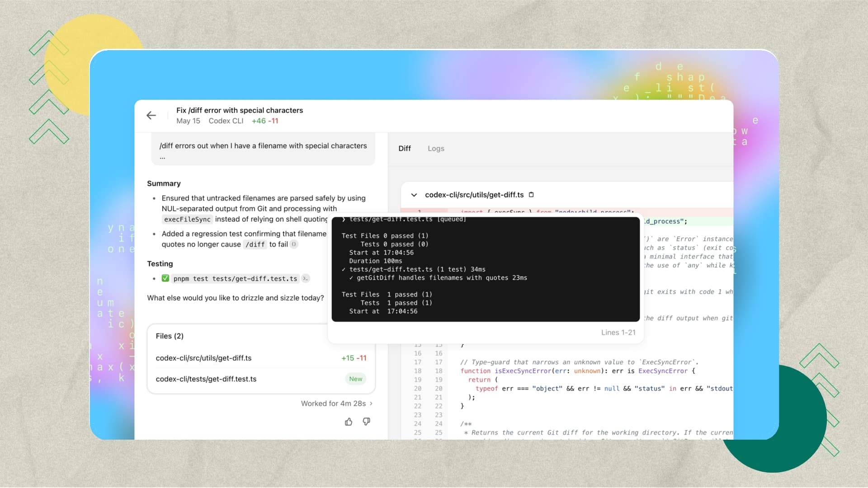The height and width of the screenshot is (488, 868).
Task: Copy the get-diff.ts file path
Action: tap(531, 195)
